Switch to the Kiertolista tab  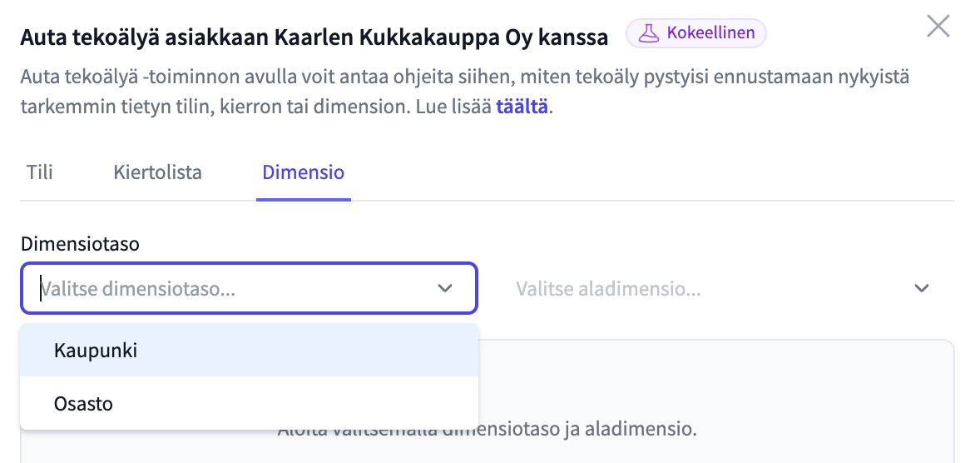[x=157, y=172]
